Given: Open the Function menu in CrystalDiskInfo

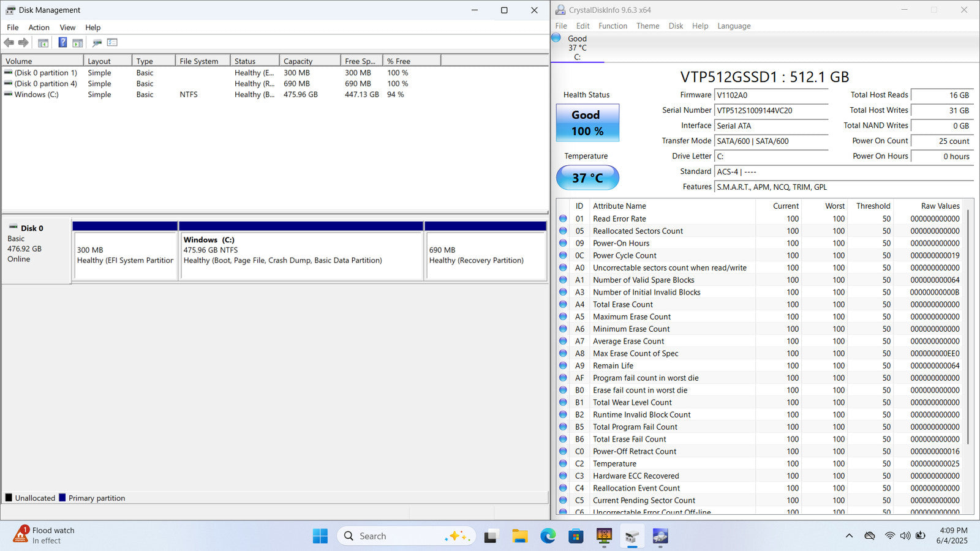Looking at the screenshot, I should pos(612,26).
